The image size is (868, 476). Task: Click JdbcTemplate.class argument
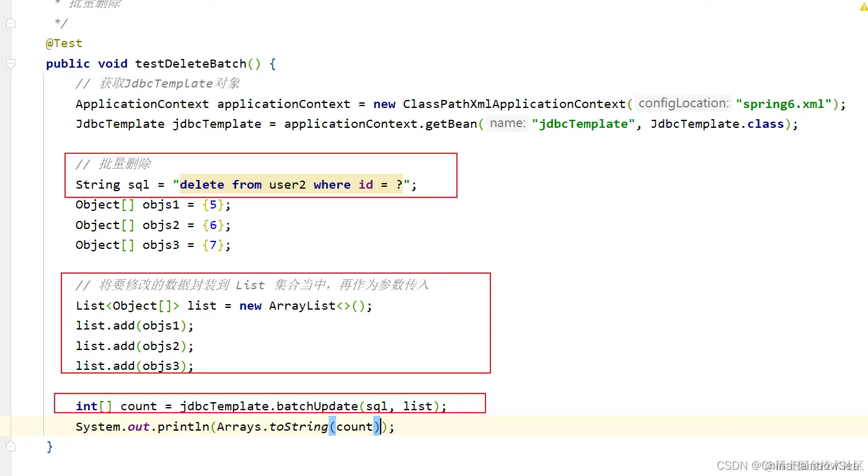(717, 123)
